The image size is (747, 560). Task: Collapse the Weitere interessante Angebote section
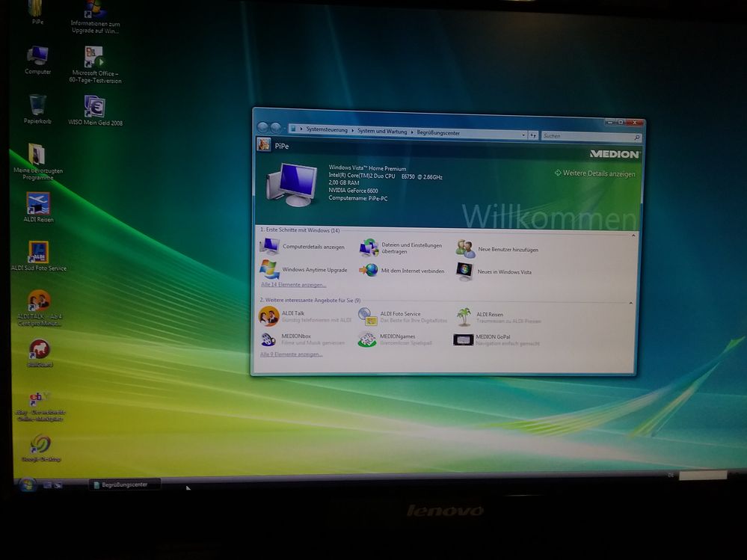[630, 303]
